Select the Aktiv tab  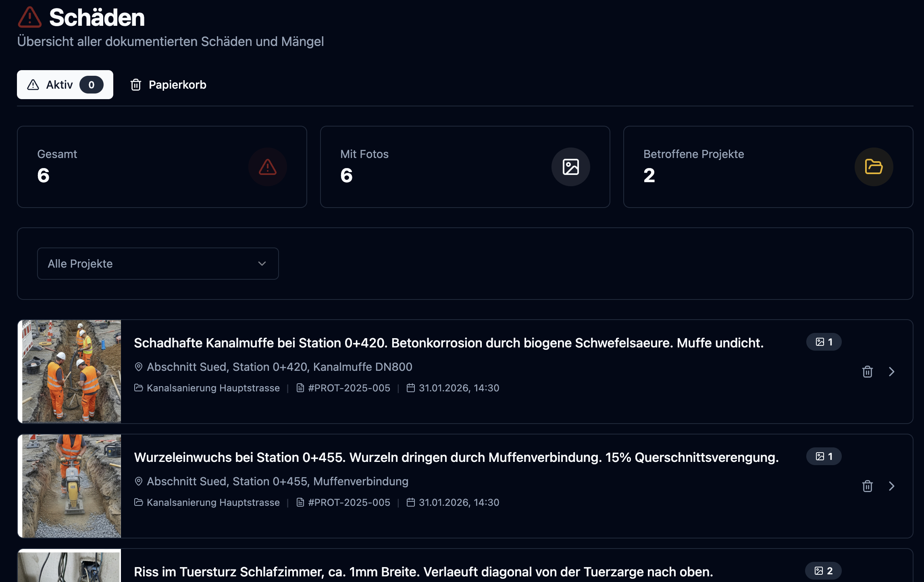click(65, 85)
